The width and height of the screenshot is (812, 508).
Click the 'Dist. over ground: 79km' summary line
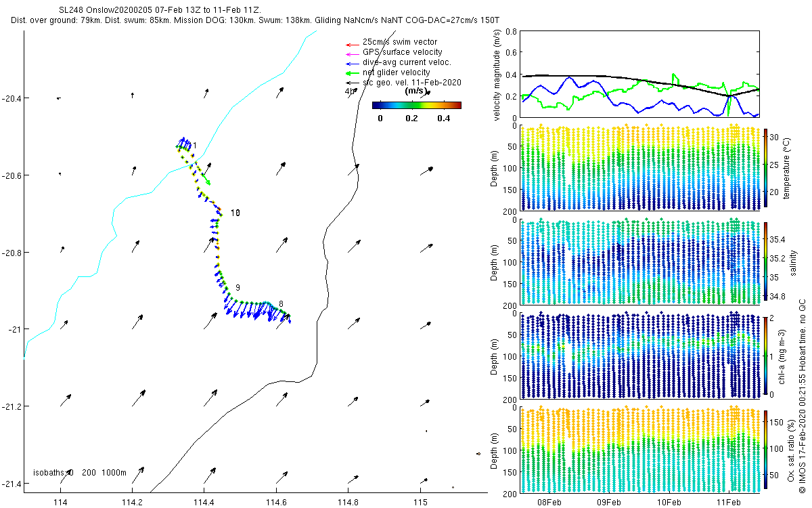(x=255, y=21)
